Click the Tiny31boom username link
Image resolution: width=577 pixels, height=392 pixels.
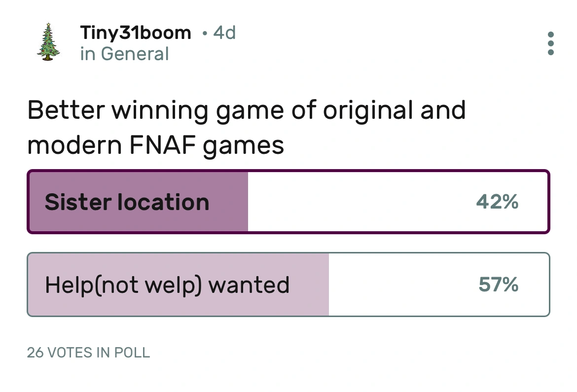coord(135,33)
